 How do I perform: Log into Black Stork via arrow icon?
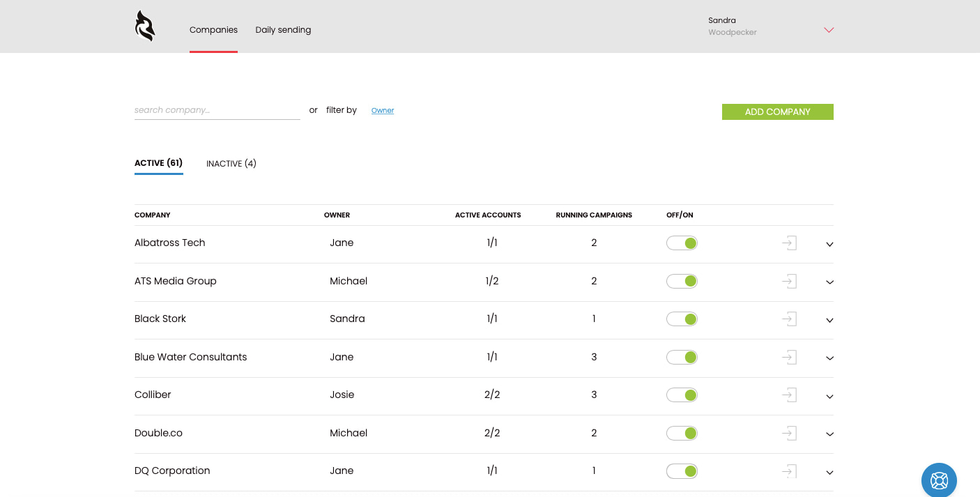coord(789,319)
